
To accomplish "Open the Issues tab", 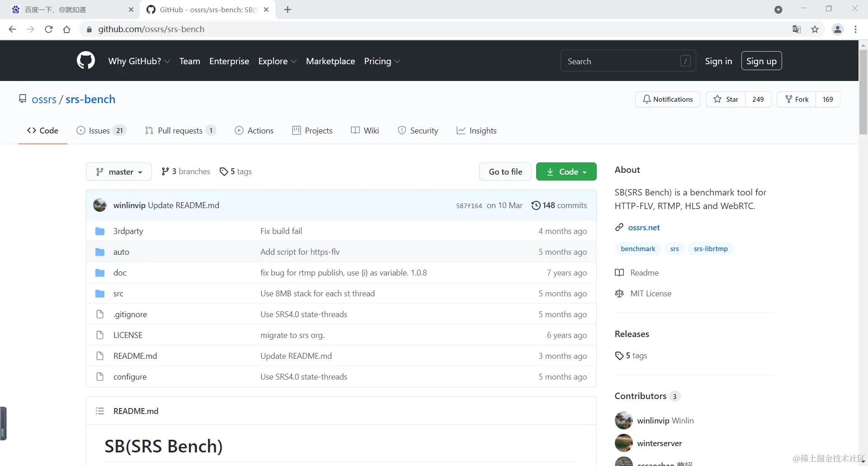I will coord(101,130).
